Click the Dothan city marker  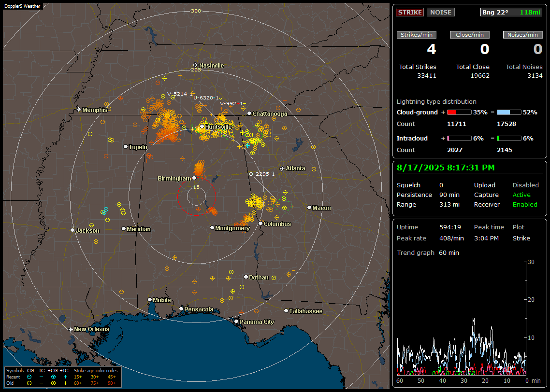tap(246, 277)
